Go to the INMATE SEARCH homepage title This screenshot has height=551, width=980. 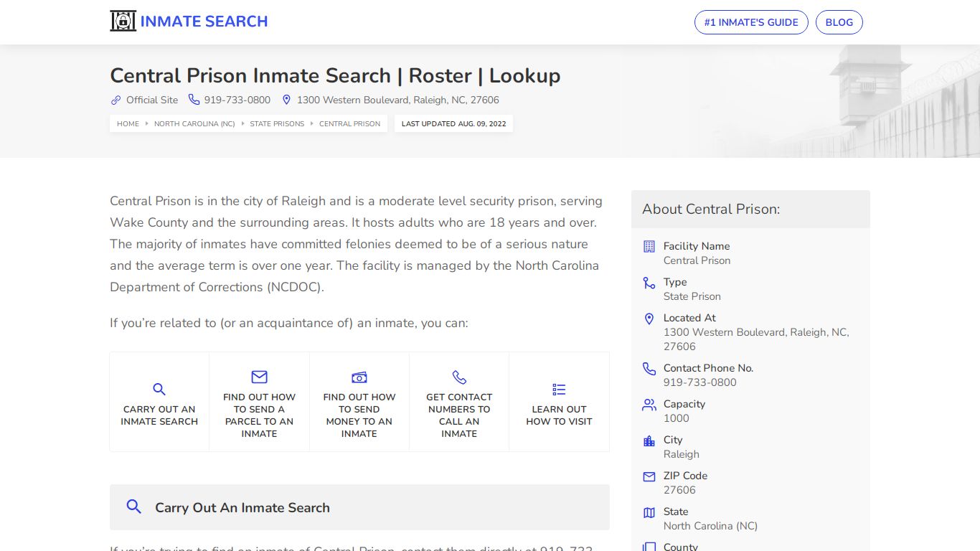pos(204,22)
